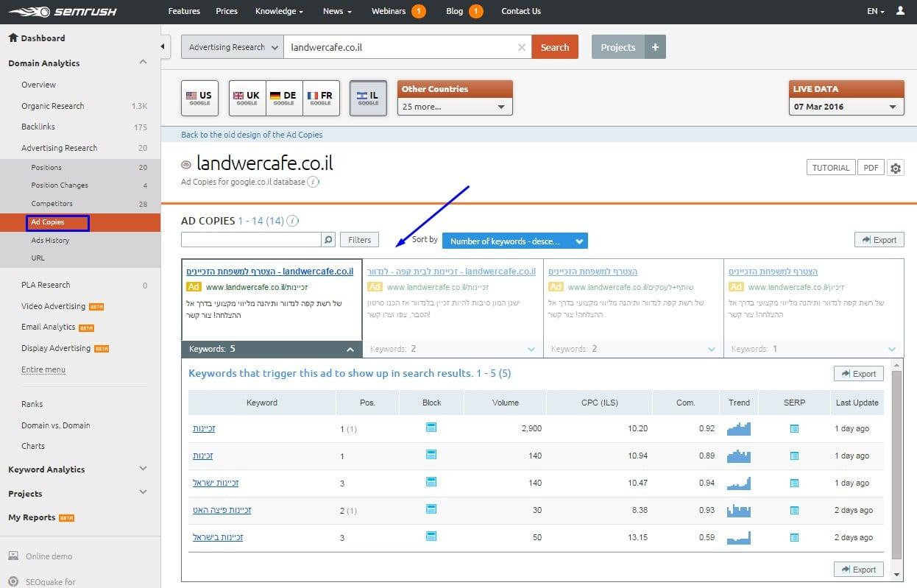The width and height of the screenshot is (917, 588).
Task: Open Block icon for the 10.94 CPC row
Action: [x=431, y=455]
